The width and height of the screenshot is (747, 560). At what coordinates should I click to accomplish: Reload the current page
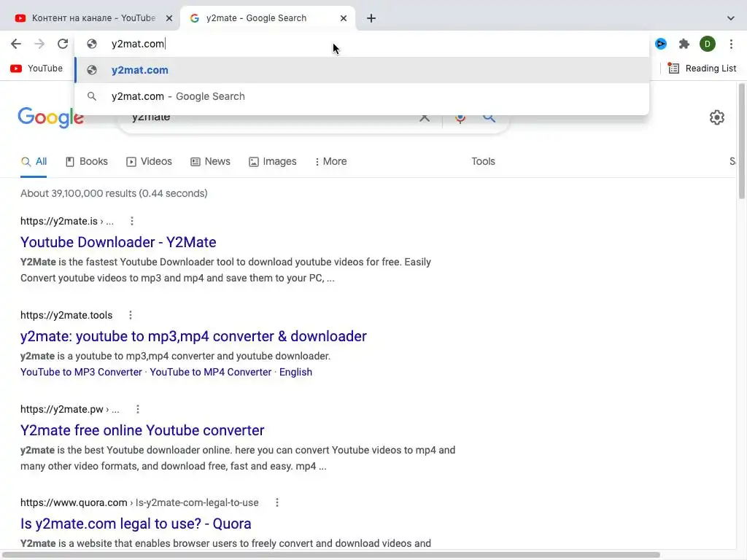63,44
